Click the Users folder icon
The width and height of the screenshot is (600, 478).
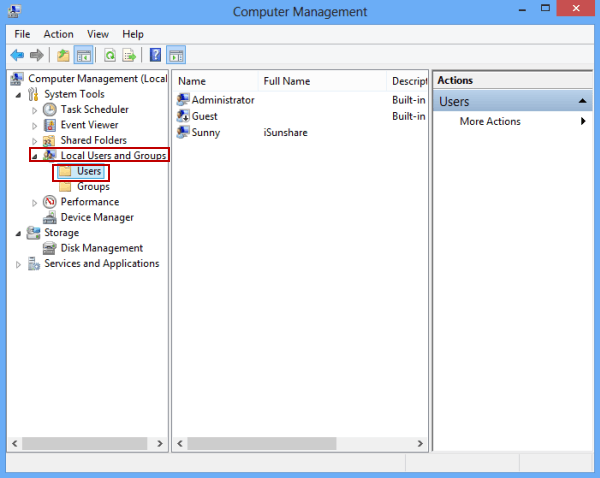click(65, 171)
